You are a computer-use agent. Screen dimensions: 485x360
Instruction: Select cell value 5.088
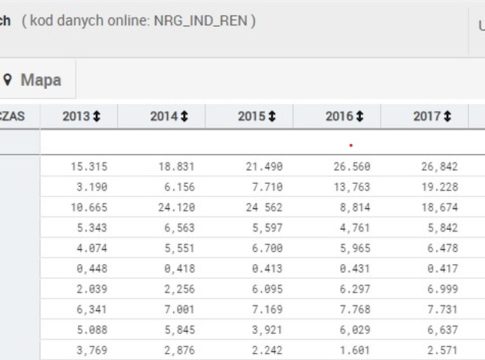click(92, 330)
